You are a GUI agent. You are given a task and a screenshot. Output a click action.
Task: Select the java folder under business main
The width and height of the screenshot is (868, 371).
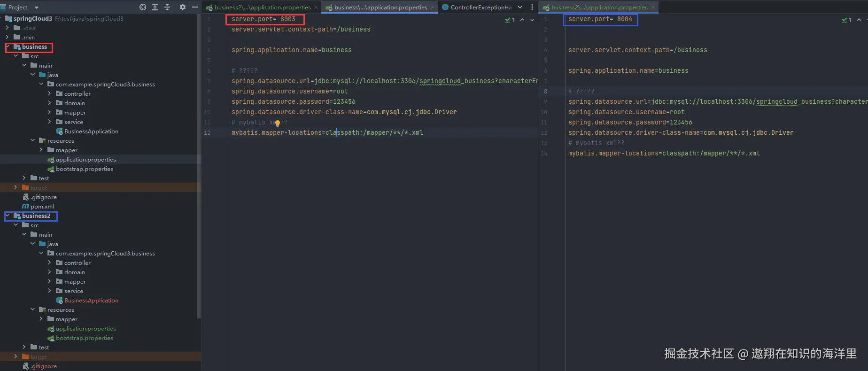52,75
